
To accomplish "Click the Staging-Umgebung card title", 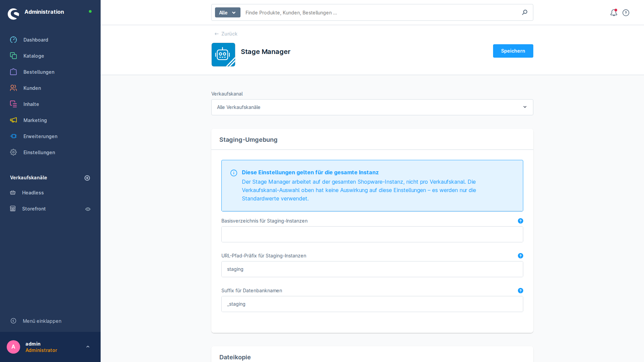I will pyautogui.click(x=248, y=140).
